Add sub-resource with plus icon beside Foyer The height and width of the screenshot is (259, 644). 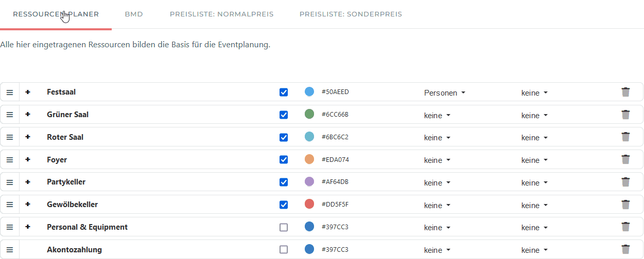[x=28, y=159]
